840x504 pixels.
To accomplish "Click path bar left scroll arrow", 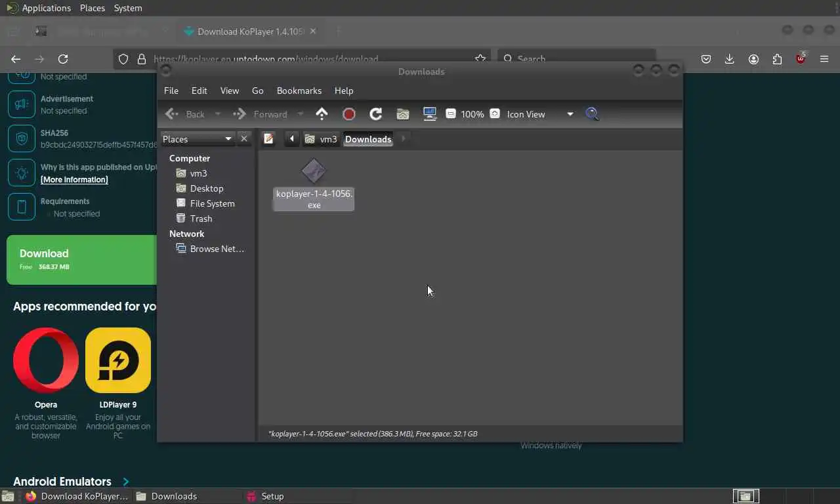I will point(292,138).
